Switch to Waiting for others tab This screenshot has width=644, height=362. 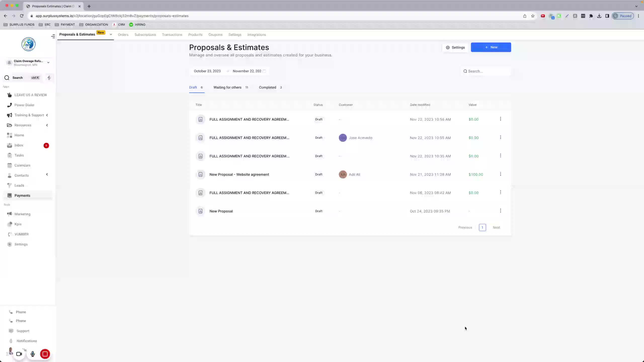point(227,87)
